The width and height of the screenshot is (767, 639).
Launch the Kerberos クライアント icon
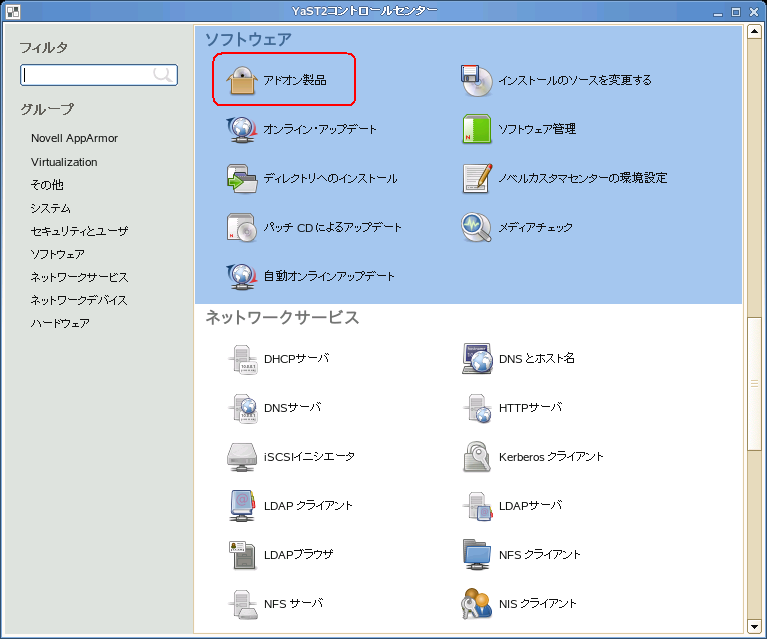[x=477, y=456]
